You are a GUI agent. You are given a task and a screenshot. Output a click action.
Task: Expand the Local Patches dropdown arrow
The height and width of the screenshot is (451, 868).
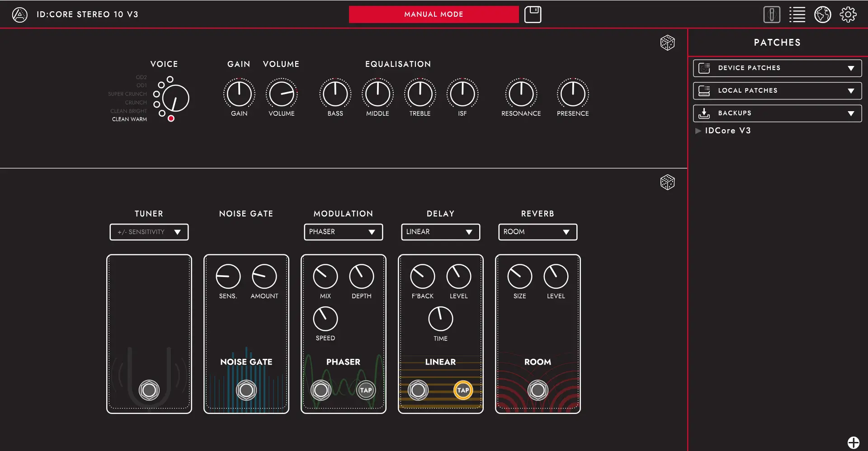851,91
